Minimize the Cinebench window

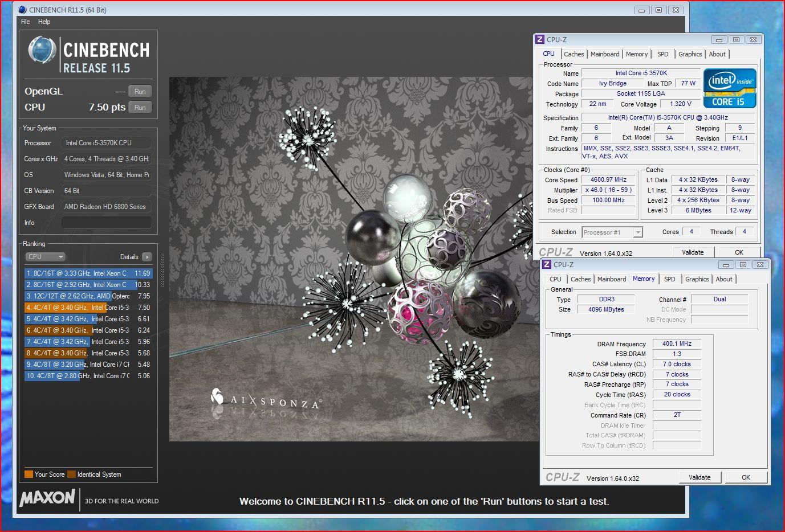point(642,10)
